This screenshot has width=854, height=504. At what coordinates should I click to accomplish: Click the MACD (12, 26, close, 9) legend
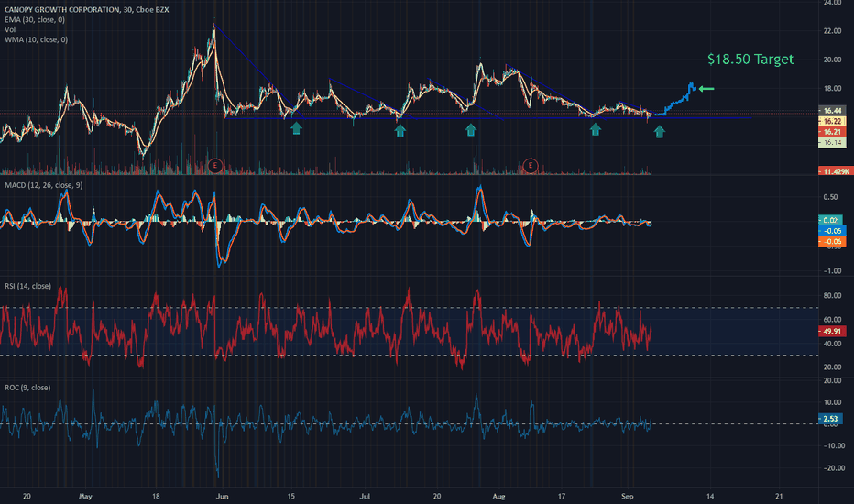click(x=44, y=185)
